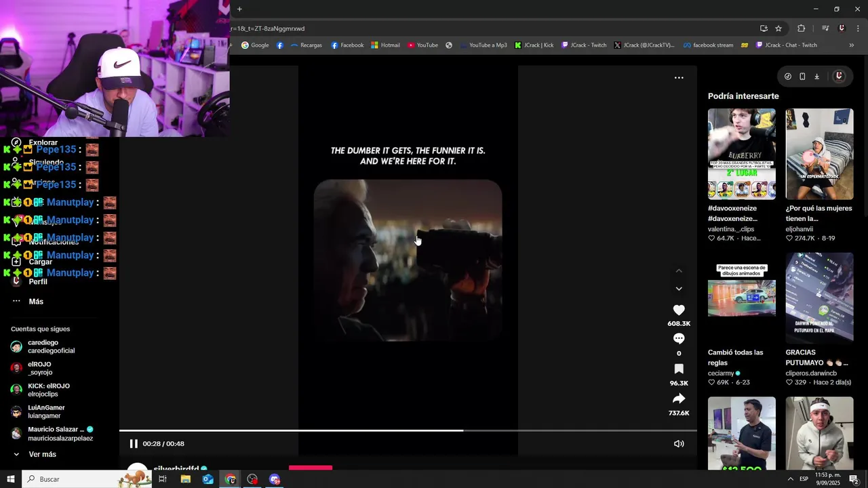
Task: Open the Hotmail bookmark
Action: [385, 45]
